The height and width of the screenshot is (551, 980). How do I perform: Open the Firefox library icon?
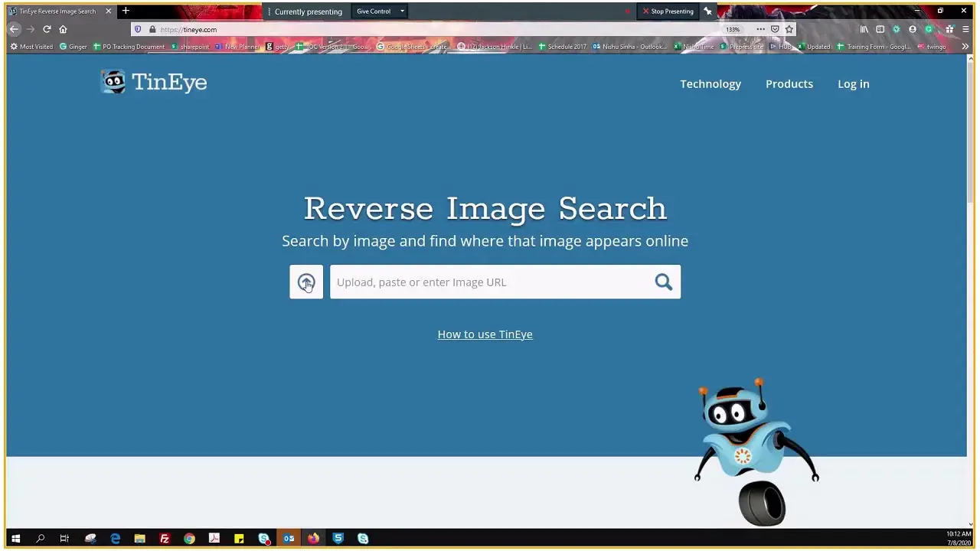pos(864,29)
